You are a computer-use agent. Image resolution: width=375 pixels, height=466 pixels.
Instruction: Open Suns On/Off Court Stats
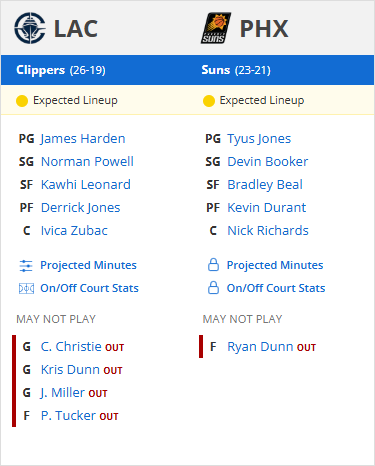tap(276, 288)
